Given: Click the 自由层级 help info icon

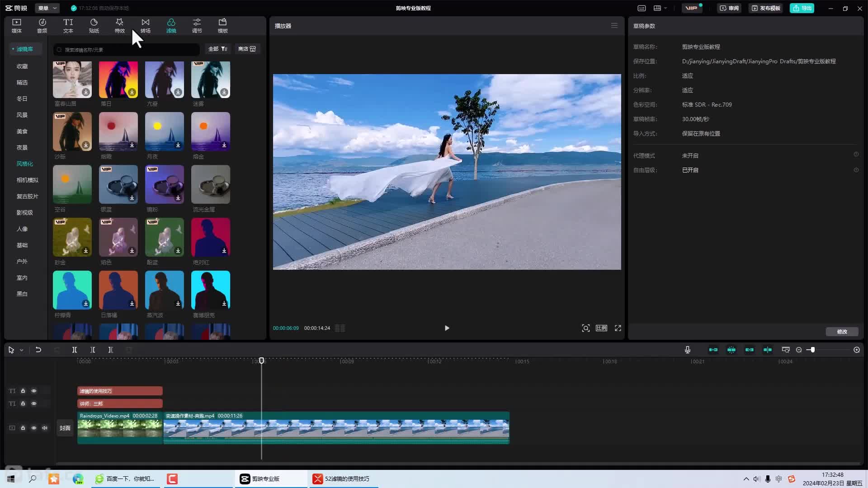Looking at the screenshot, I should 856,170.
